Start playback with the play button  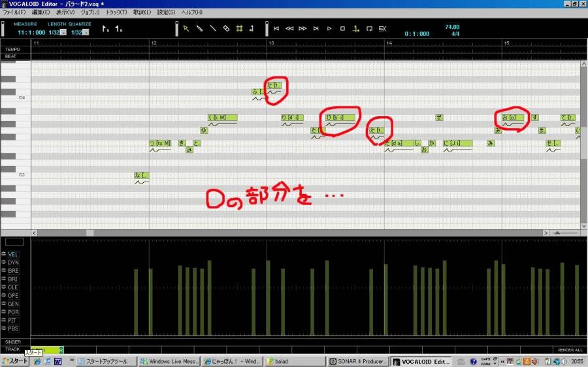pyautogui.click(x=329, y=29)
